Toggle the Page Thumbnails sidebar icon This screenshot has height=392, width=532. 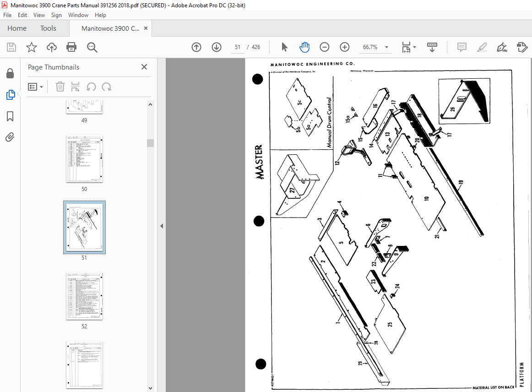pyautogui.click(x=11, y=95)
